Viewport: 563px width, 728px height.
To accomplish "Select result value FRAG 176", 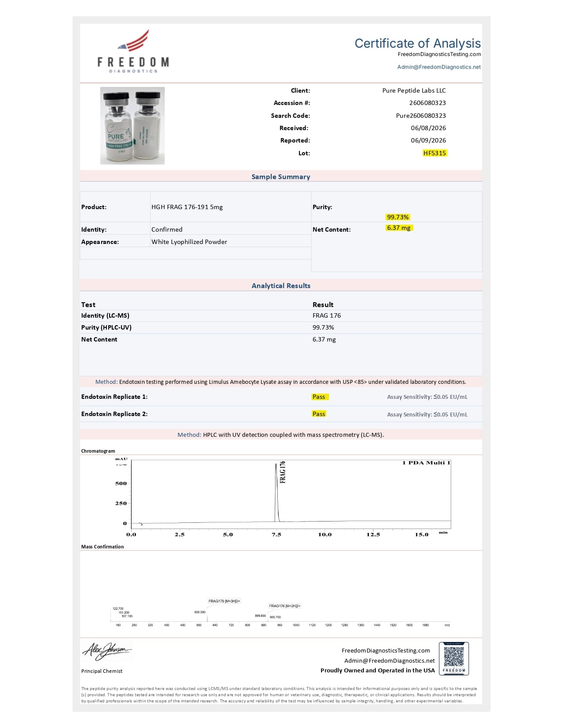I will (x=327, y=315).
